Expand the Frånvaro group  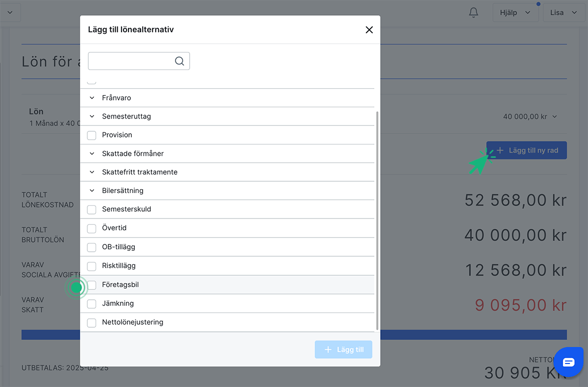92,98
